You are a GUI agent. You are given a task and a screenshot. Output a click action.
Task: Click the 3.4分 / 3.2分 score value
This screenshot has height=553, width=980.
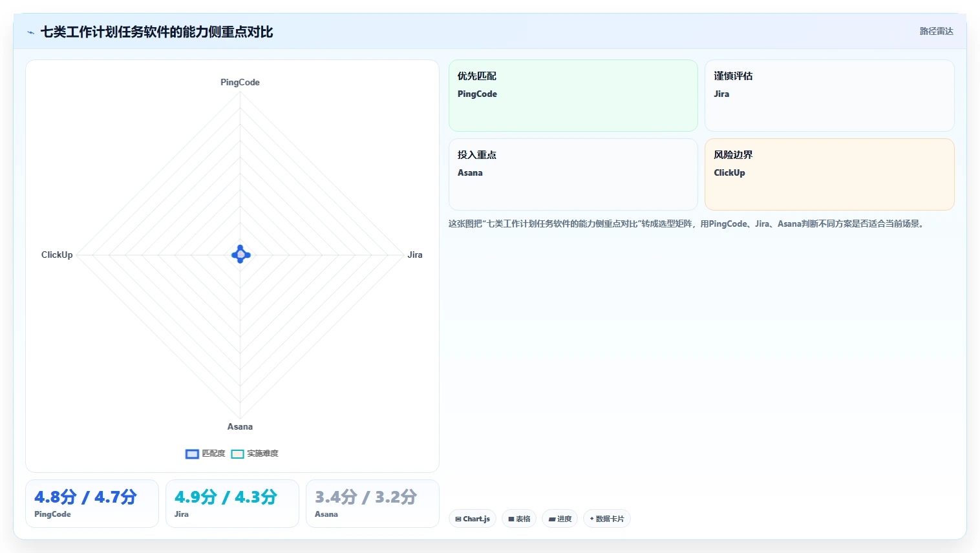click(x=366, y=497)
